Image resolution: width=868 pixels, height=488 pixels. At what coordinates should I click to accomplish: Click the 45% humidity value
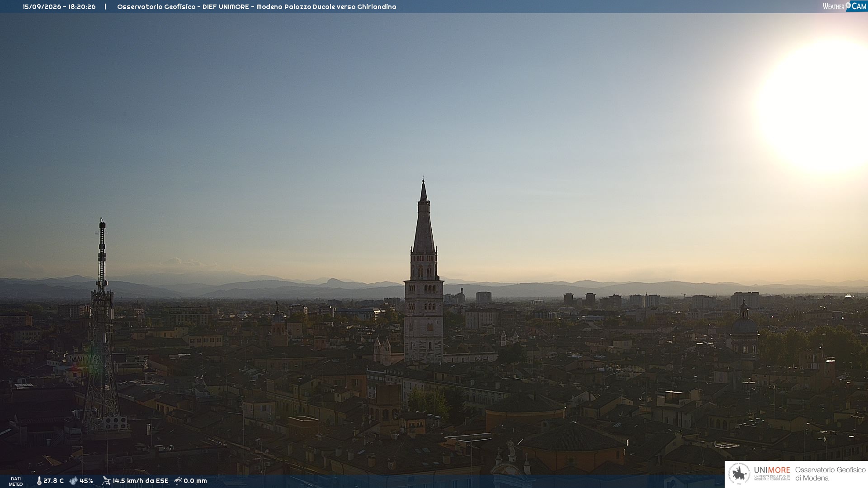(x=86, y=481)
